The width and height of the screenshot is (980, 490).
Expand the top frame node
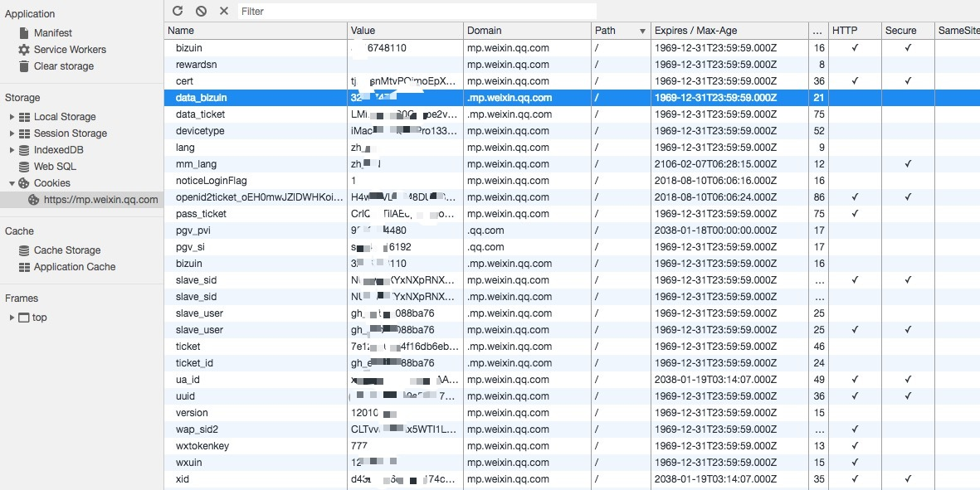12,317
